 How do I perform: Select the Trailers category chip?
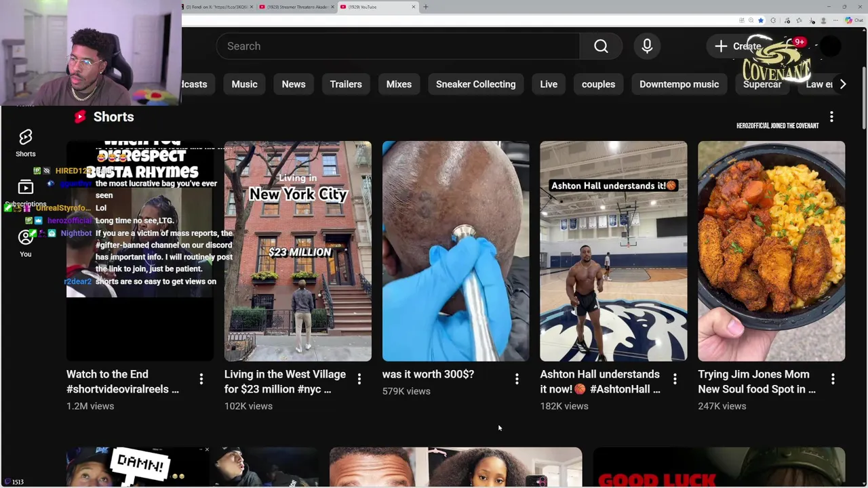[346, 84]
